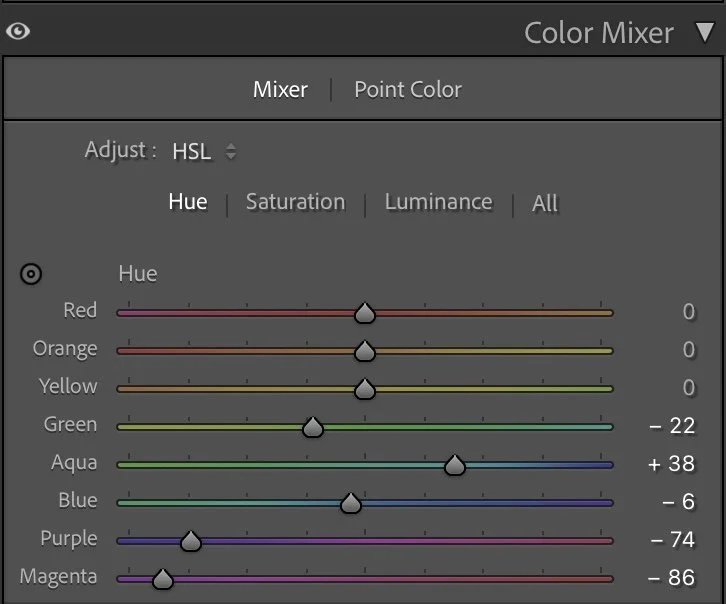Screen dimensions: 726x604
Task: Select the Saturation tab
Action: point(295,202)
